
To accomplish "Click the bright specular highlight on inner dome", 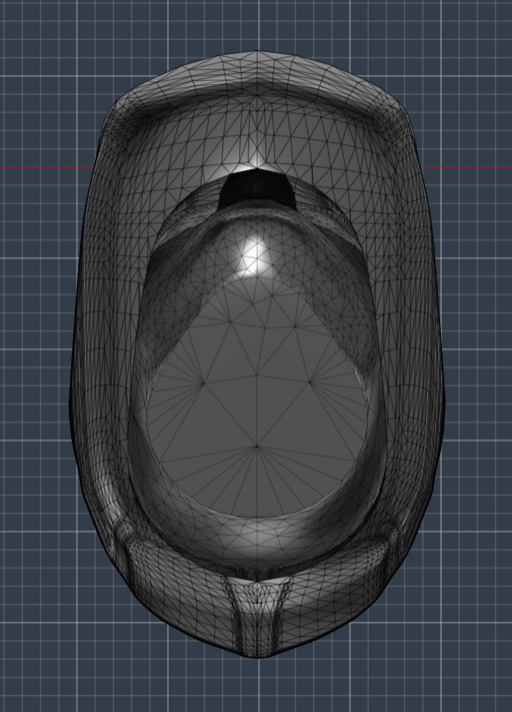I will [254, 255].
